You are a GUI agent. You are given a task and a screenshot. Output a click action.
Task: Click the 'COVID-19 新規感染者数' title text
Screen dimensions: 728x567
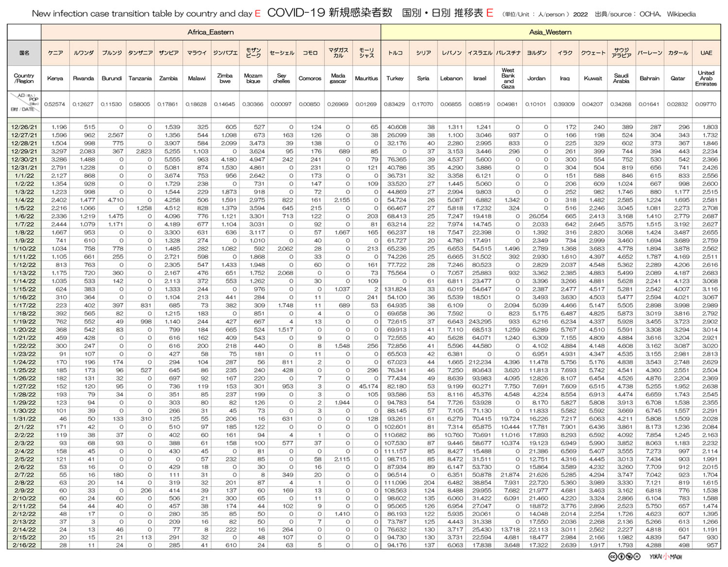(x=331, y=13)
